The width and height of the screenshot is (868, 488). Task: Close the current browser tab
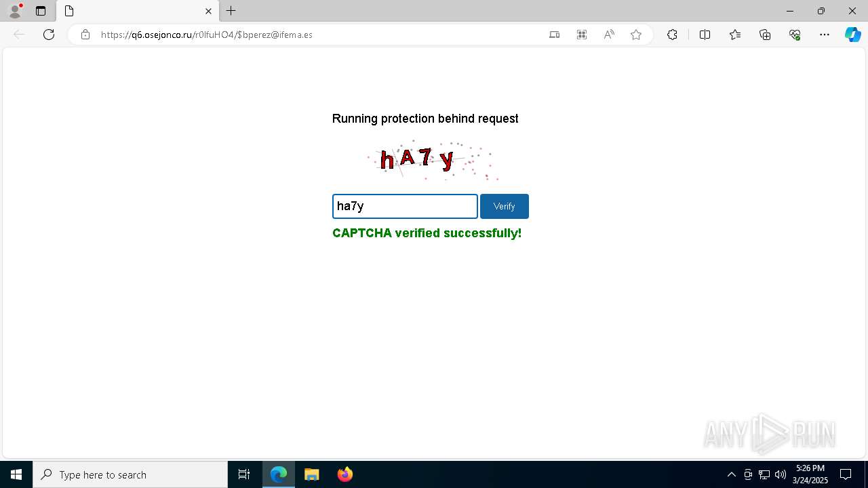(208, 11)
